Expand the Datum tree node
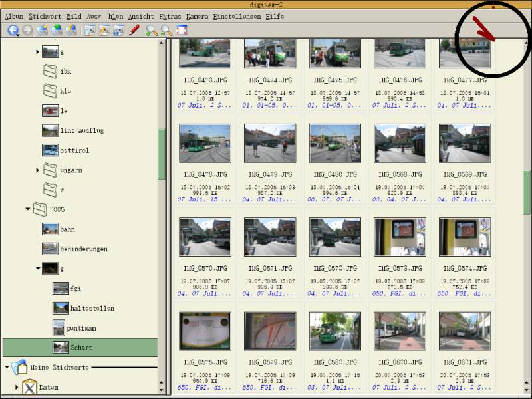The image size is (532, 399). [17, 386]
